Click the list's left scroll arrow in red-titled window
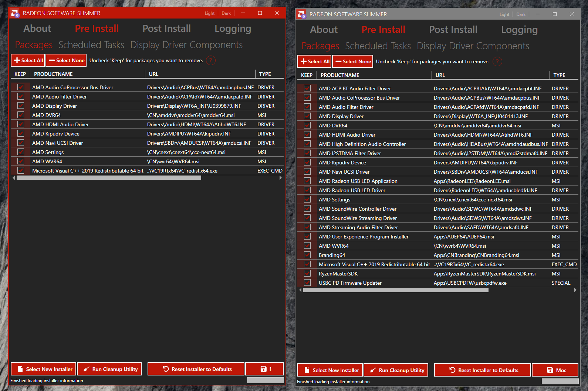Screen dimensions: 588x391 click(x=14, y=178)
